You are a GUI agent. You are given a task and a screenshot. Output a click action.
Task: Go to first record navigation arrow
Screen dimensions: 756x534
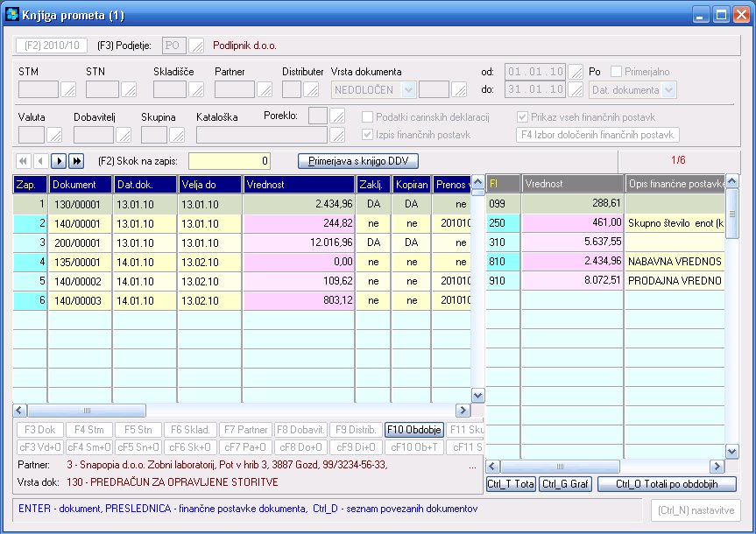[x=24, y=161]
